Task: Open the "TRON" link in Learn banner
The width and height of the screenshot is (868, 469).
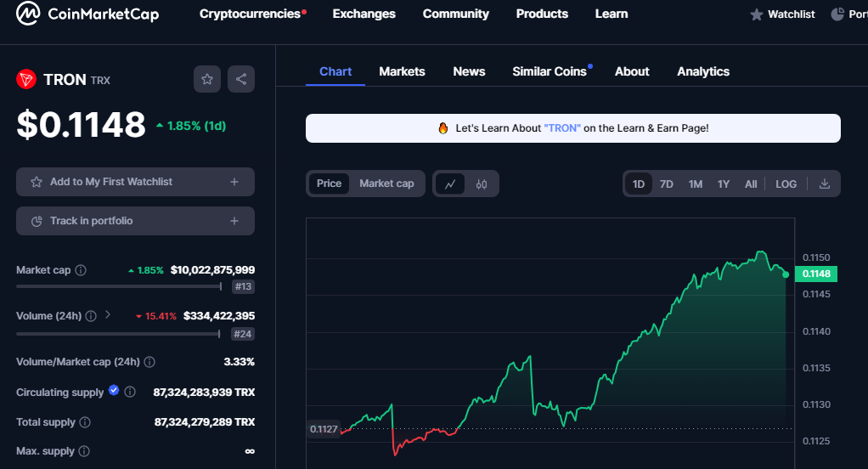Action: [562, 128]
